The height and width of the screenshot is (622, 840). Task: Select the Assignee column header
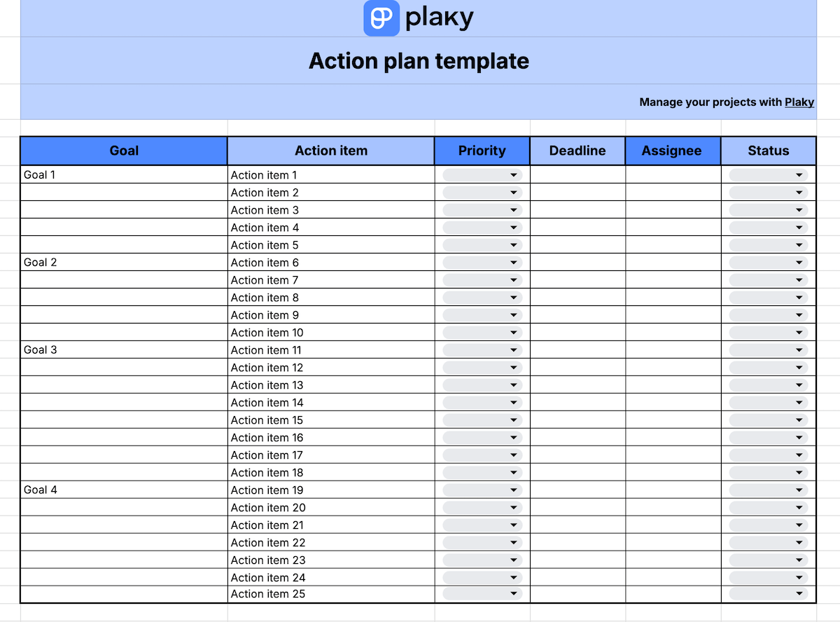672,151
